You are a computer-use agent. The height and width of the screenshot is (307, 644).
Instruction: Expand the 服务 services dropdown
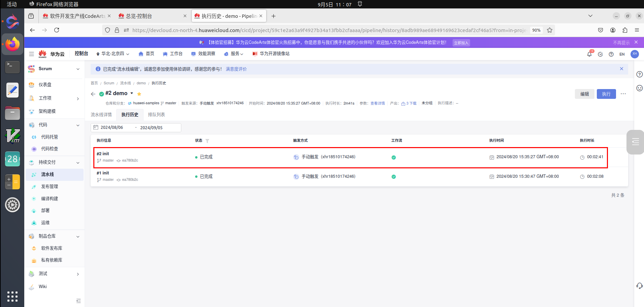[234, 54]
